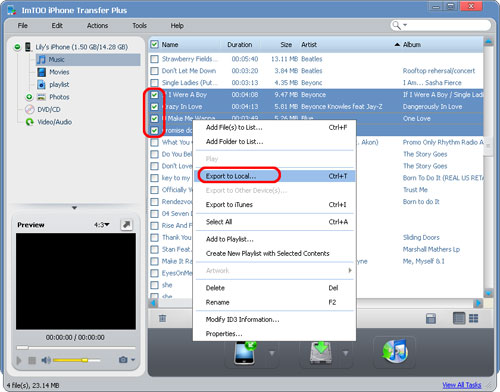Open the View All Tasks link
This screenshot has width=500, height=392.
pyautogui.click(x=462, y=385)
